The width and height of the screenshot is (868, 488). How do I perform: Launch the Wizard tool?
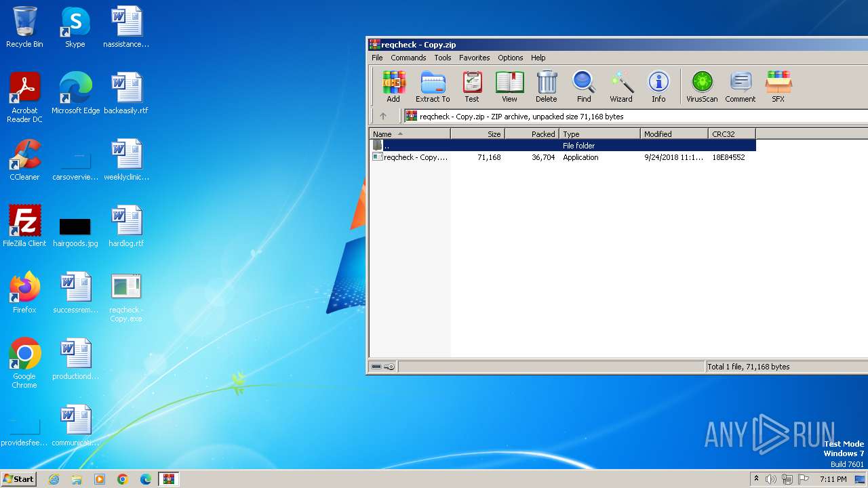tap(621, 86)
